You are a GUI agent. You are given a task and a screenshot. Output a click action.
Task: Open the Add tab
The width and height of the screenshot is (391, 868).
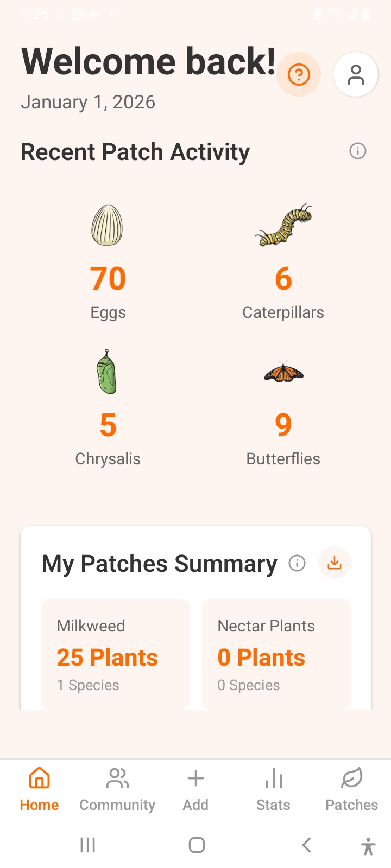195,789
